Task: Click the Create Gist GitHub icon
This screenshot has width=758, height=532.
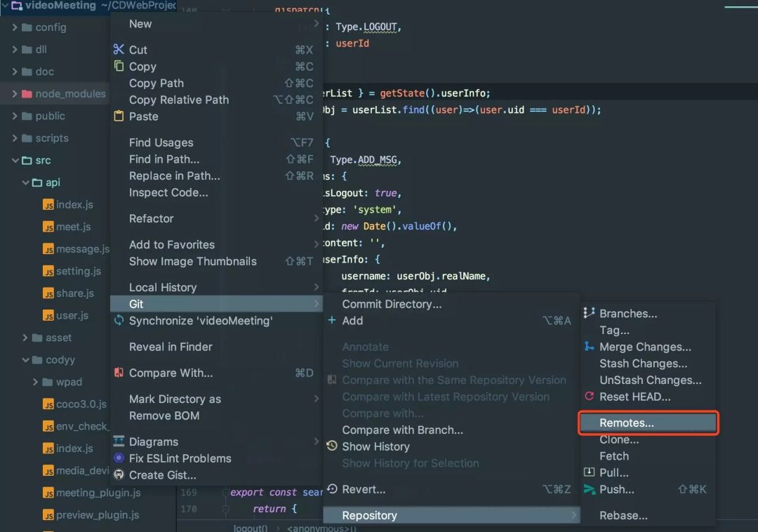Action: click(119, 474)
